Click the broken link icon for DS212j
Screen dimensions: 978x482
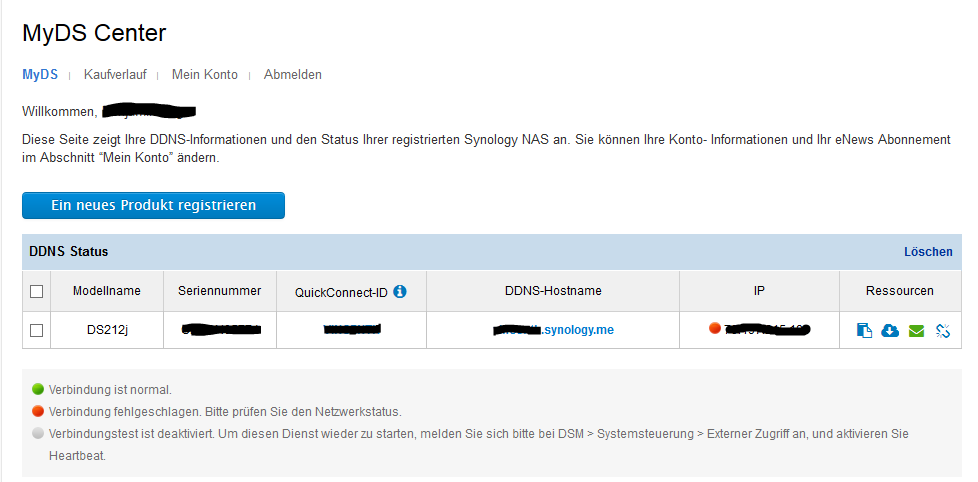point(942,330)
